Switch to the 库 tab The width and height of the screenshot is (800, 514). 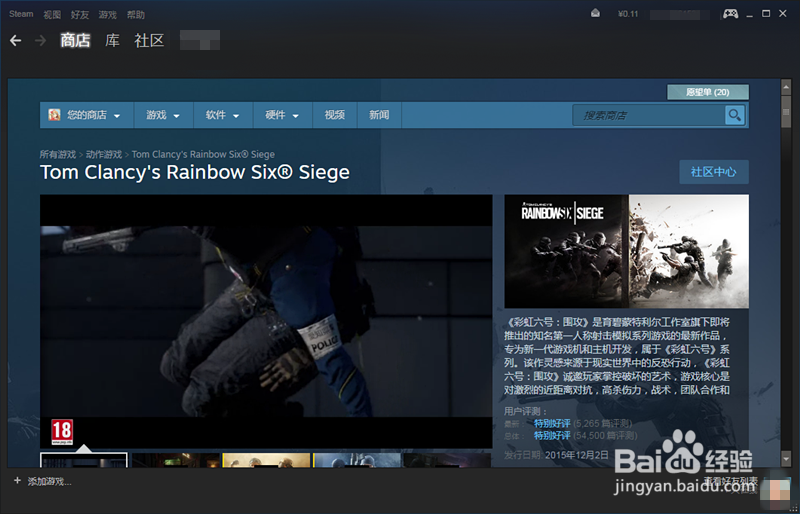(112, 40)
